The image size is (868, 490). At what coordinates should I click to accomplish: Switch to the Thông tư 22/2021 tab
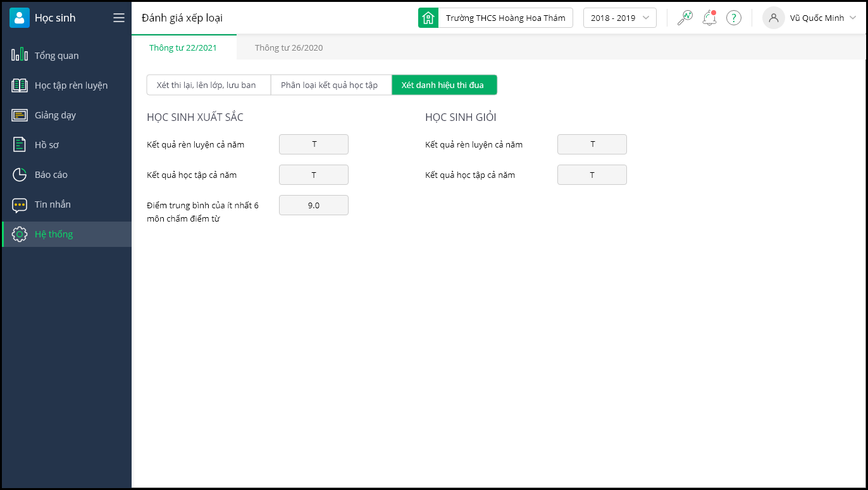[x=183, y=47]
